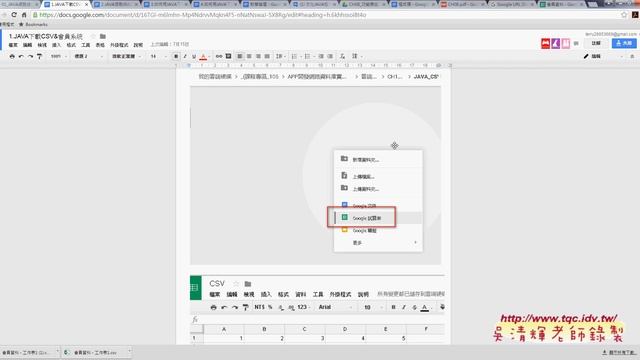Open the text color picker
640x360 pixels.
tap(204, 56)
